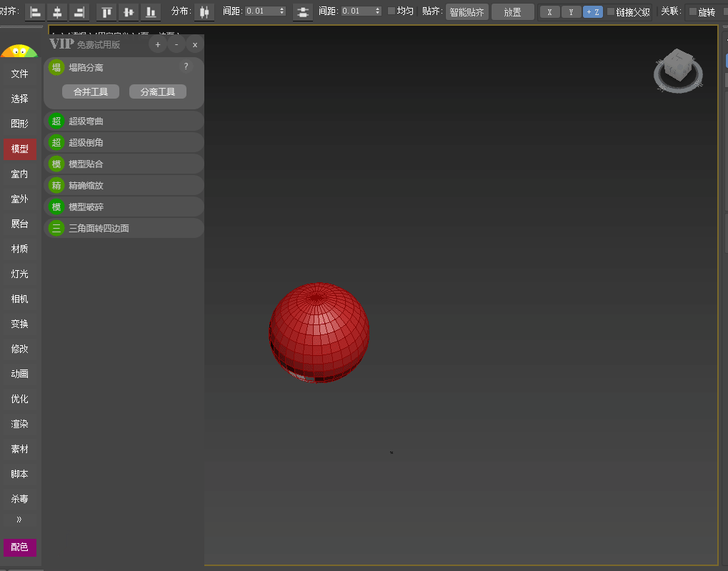Click the align top icon
Viewport: 728px width, 571px height.
pos(107,12)
